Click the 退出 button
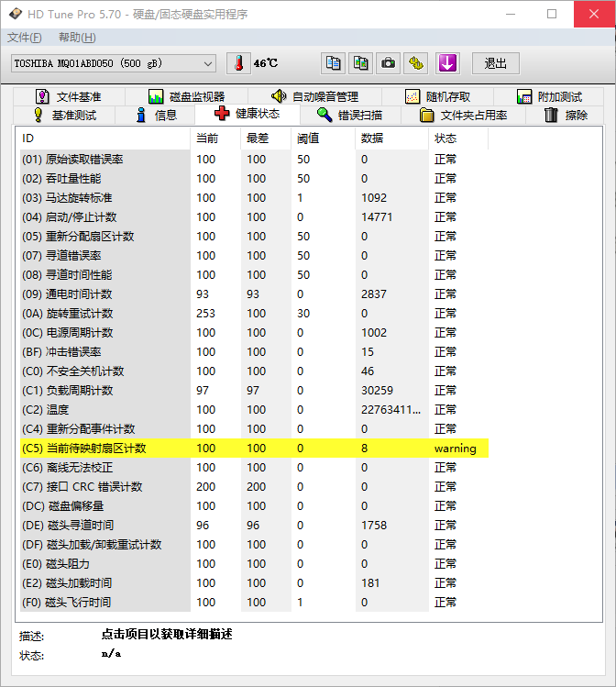 [x=496, y=63]
